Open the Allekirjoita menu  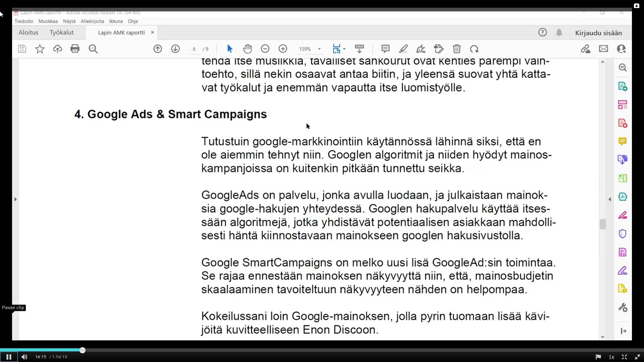(x=92, y=21)
